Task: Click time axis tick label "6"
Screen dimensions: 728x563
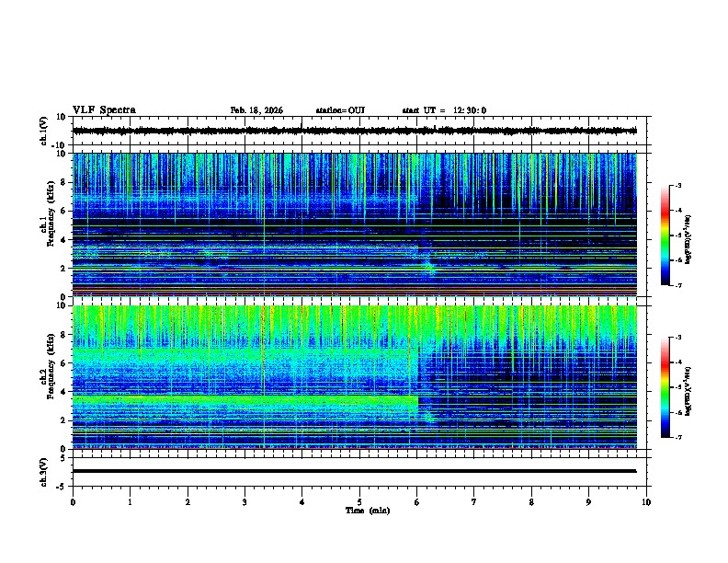Action: pyautogui.click(x=416, y=502)
